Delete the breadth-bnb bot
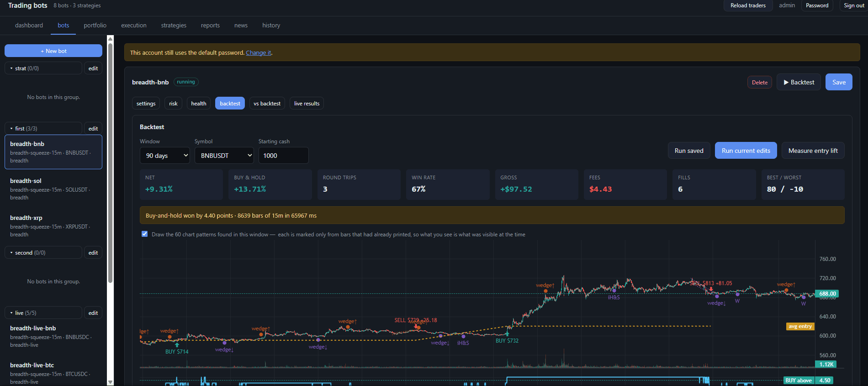Image resolution: width=868 pixels, height=386 pixels. point(760,82)
